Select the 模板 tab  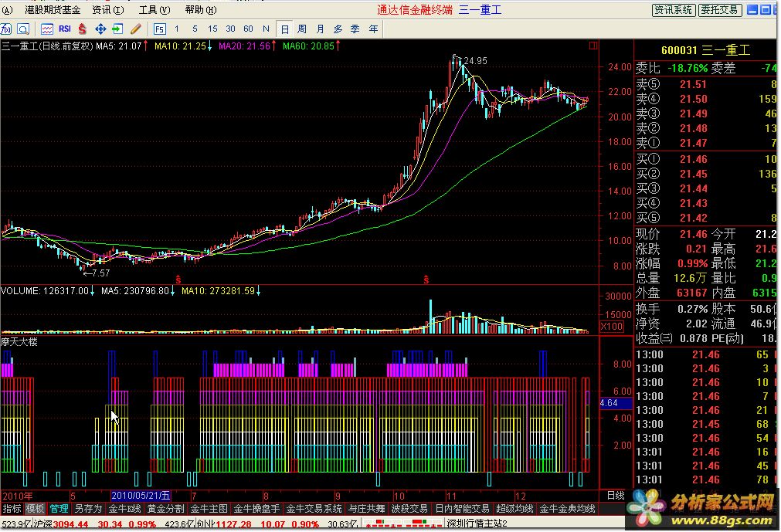36,509
